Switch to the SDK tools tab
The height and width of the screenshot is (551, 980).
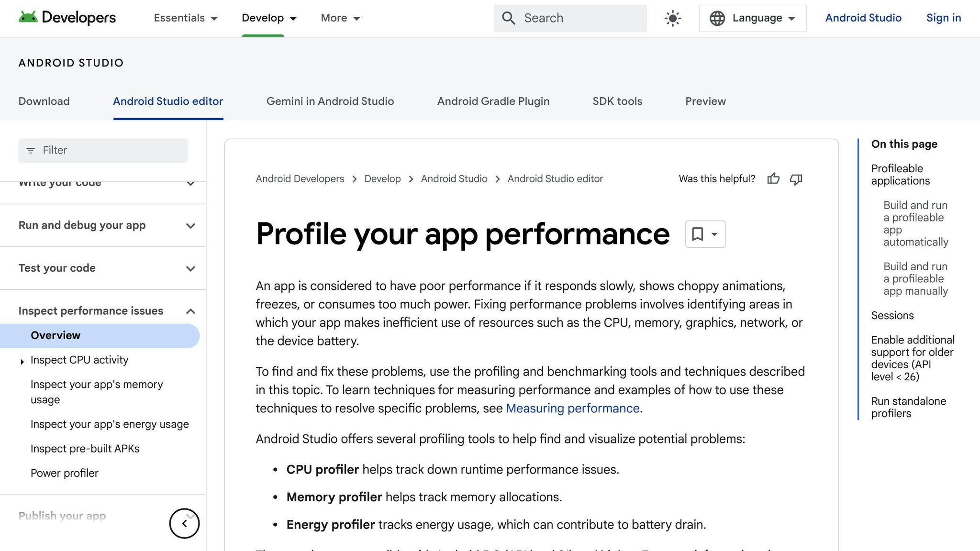tap(617, 101)
